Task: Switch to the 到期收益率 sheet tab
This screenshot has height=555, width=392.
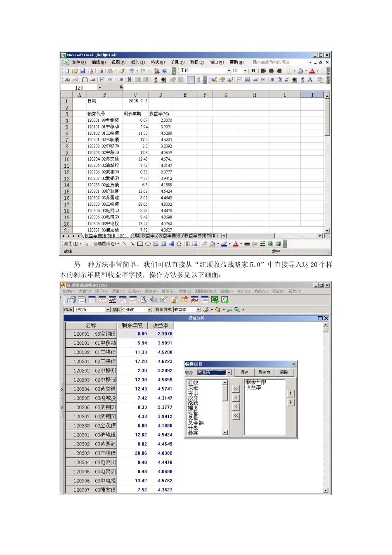Action: point(144,236)
